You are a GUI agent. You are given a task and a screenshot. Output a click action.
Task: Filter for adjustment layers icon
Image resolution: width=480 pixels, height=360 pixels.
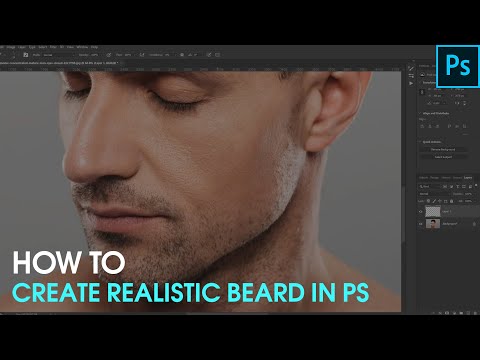pyautogui.click(x=452, y=187)
